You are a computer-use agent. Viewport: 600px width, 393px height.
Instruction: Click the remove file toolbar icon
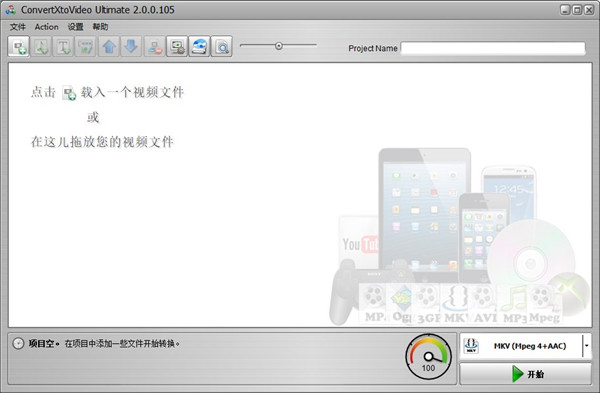coord(155,47)
